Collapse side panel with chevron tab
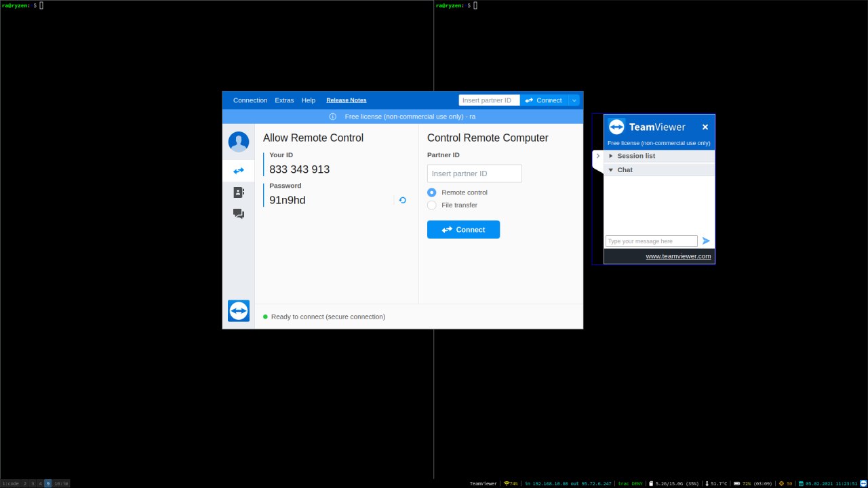 pos(597,156)
